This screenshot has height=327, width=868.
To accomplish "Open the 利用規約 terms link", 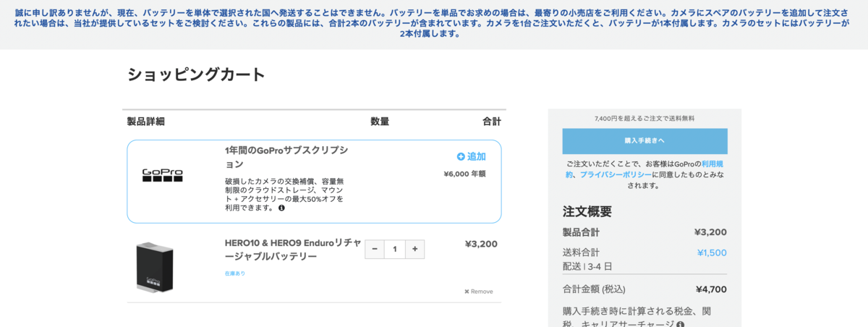I will 645,169.
